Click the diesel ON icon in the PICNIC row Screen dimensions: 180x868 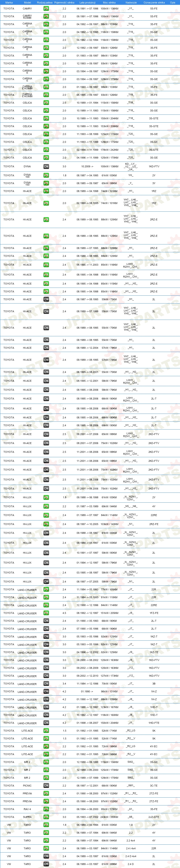pos(46,786)
